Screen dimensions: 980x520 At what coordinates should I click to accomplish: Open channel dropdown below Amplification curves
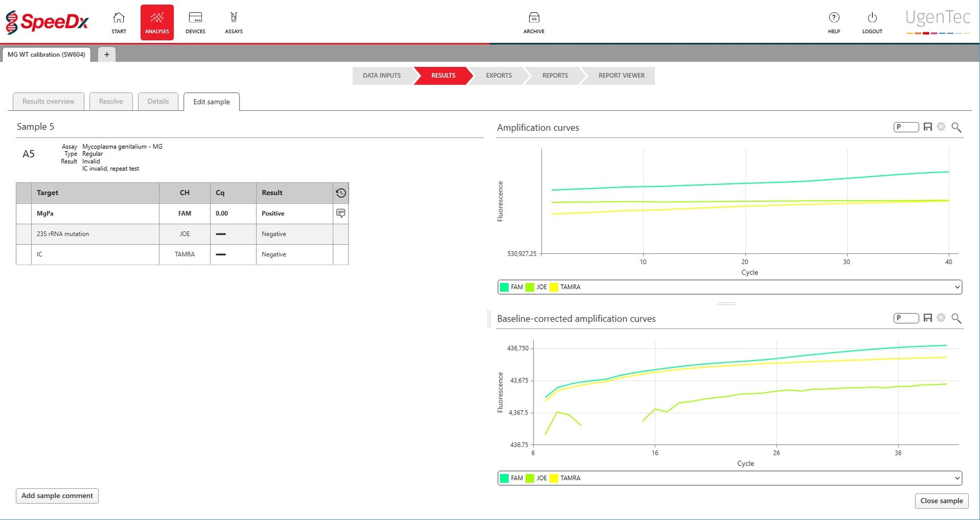pyautogui.click(x=956, y=287)
